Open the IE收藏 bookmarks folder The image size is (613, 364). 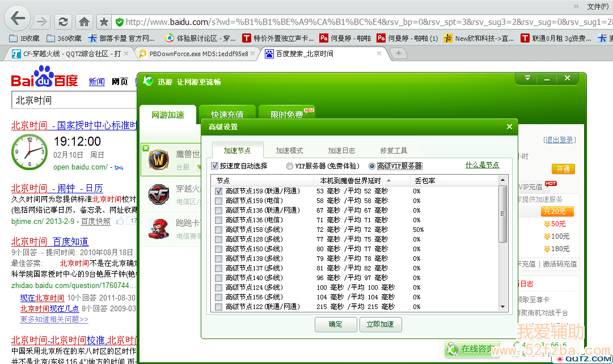tap(24, 39)
